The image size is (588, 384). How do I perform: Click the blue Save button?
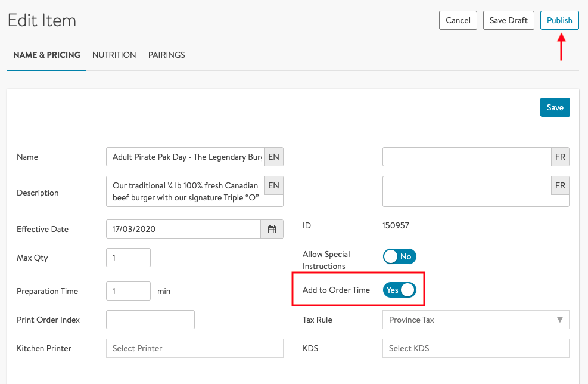click(555, 107)
